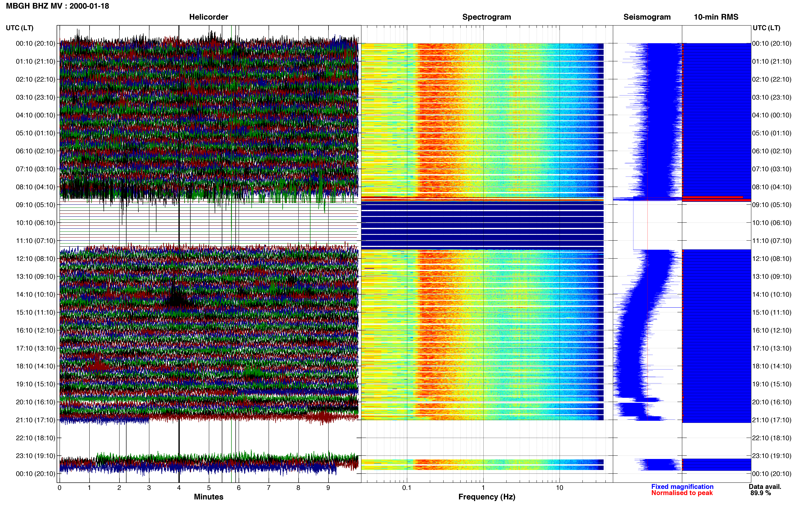Click the red 'Normalised to peak' legend text
This screenshot has width=812, height=508.
tap(682, 493)
